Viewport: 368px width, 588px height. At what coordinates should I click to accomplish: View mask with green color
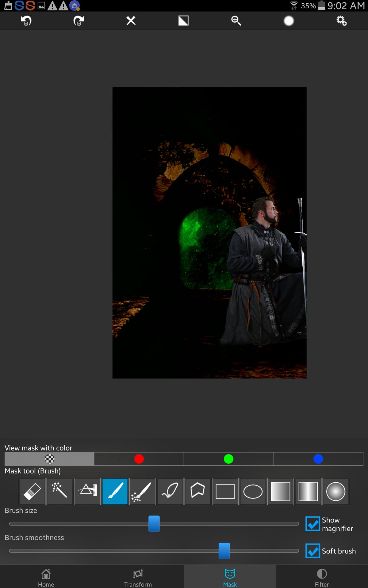228,459
